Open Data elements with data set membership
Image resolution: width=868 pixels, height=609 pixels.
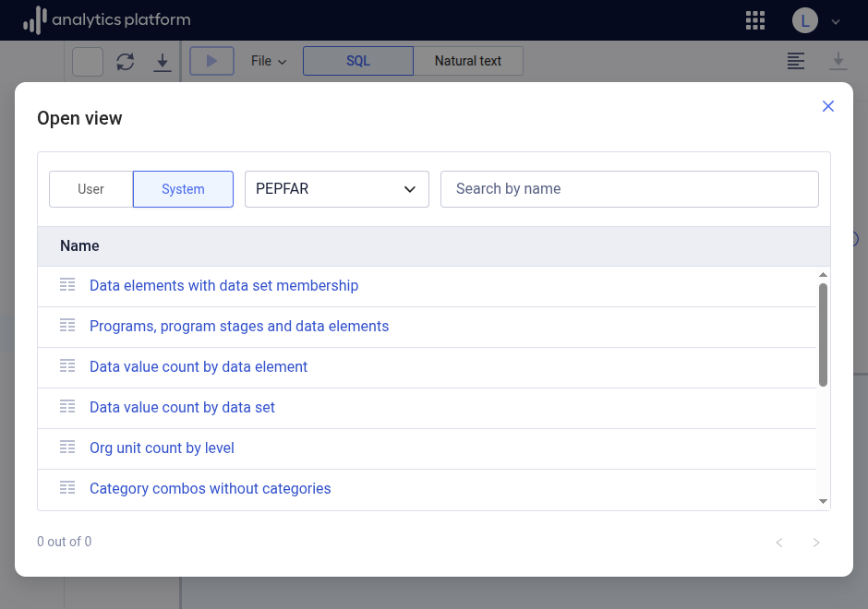coord(223,285)
